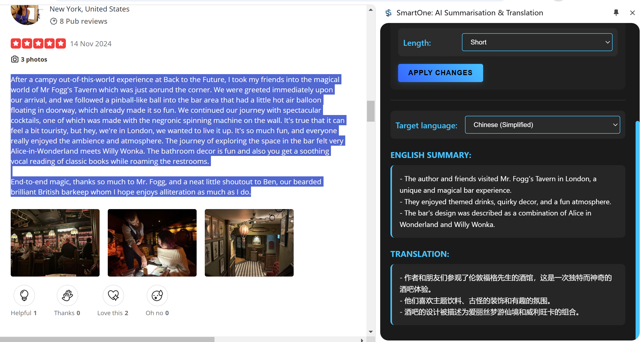Click the page scroll up arrow
644x342 pixels.
371,10
